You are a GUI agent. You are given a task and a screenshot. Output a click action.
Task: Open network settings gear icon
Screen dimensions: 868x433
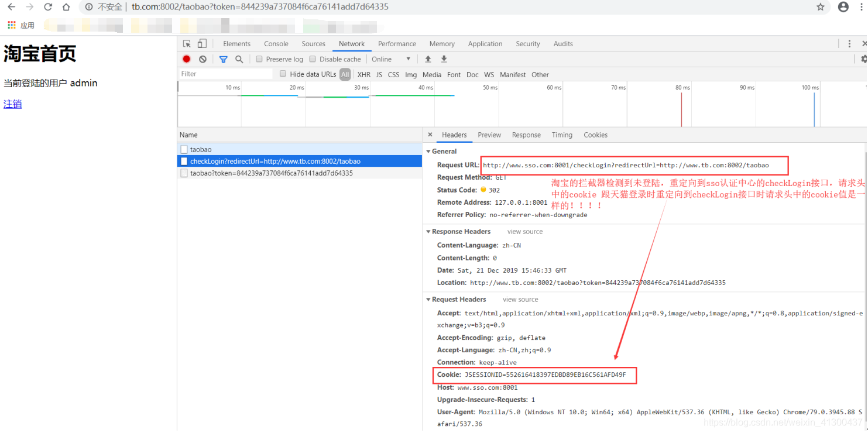pyautogui.click(x=864, y=59)
